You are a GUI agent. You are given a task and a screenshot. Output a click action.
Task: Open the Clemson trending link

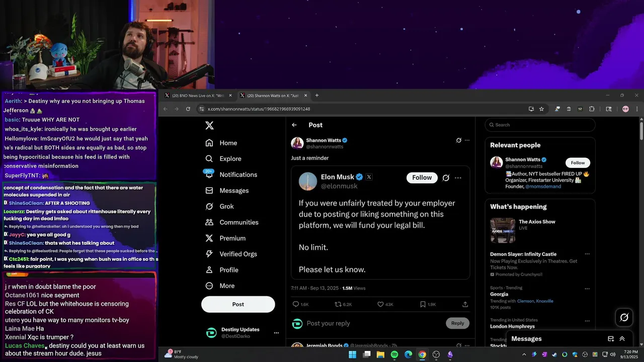click(525, 301)
